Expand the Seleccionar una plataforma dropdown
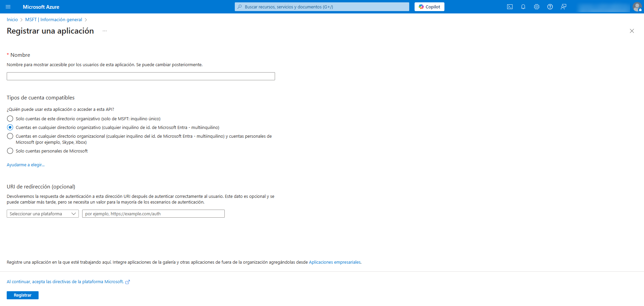Image resolution: width=644 pixels, height=306 pixels. [43, 214]
